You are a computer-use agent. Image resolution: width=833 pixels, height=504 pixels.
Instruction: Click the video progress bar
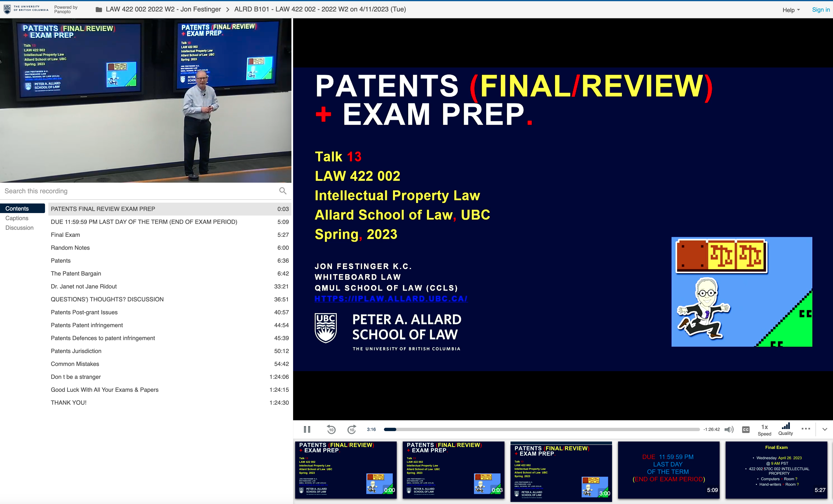(542, 429)
